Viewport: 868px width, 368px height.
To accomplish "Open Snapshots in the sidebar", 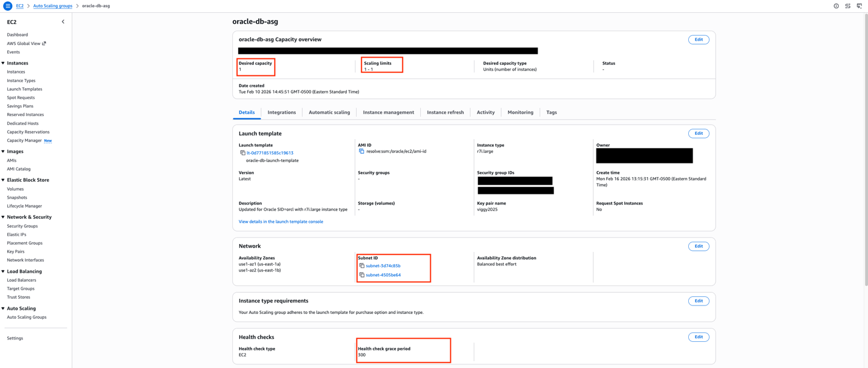I will [17, 198].
